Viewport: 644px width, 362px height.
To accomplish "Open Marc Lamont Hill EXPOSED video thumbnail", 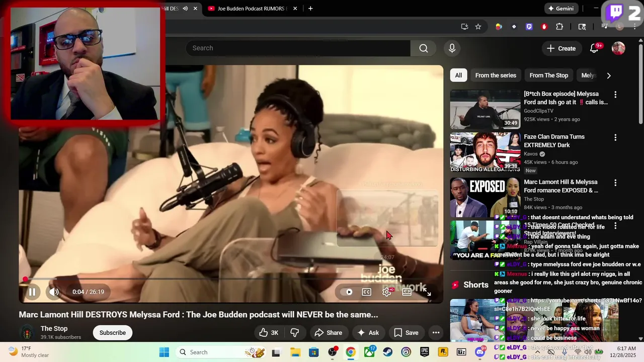I will point(485,197).
